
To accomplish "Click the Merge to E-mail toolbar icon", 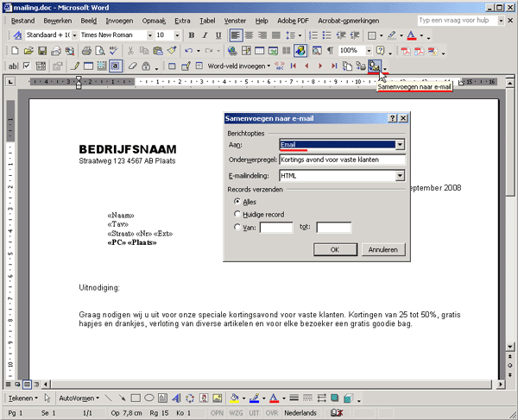I will click(374, 66).
